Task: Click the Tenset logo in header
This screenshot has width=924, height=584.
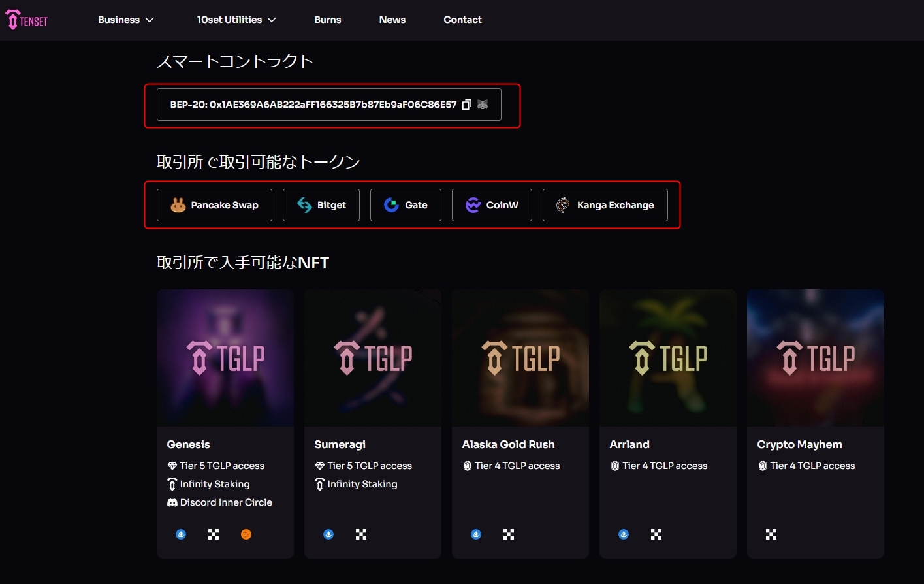Action: coord(27,20)
